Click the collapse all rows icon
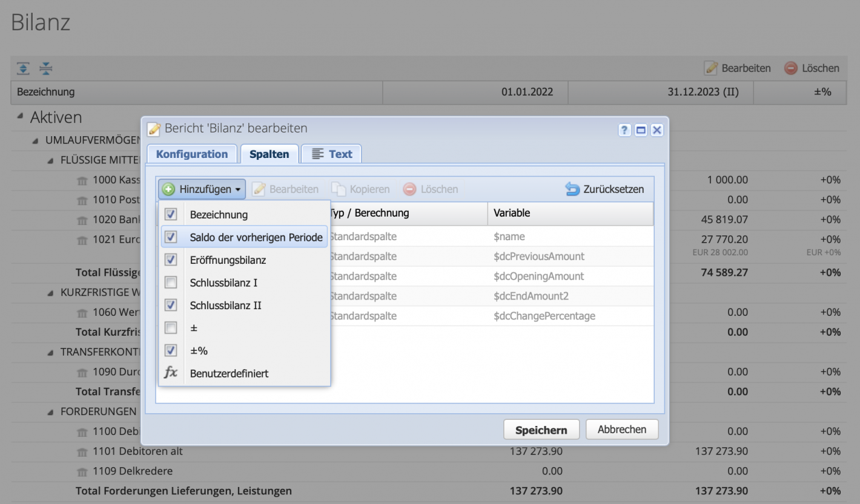This screenshot has height=504, width=860. click(x=46, y=68)
